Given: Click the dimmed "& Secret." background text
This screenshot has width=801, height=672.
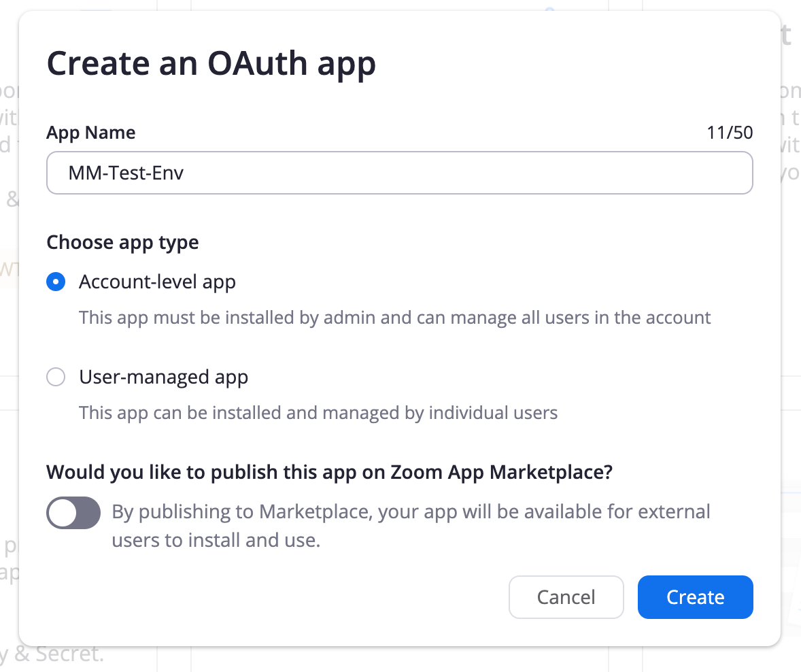Looking at the screenshot, I should pos(61,654).
